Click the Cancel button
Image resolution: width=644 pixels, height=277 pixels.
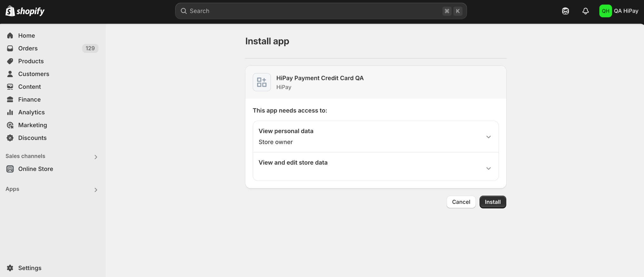(461, 202)
